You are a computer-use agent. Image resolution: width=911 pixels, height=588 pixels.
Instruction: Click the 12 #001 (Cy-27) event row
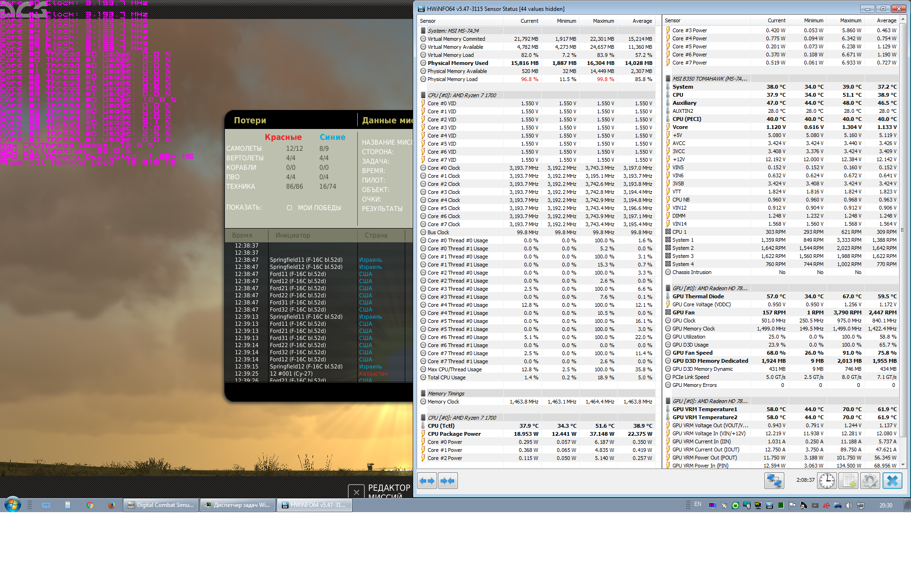(x=318, y=373)
